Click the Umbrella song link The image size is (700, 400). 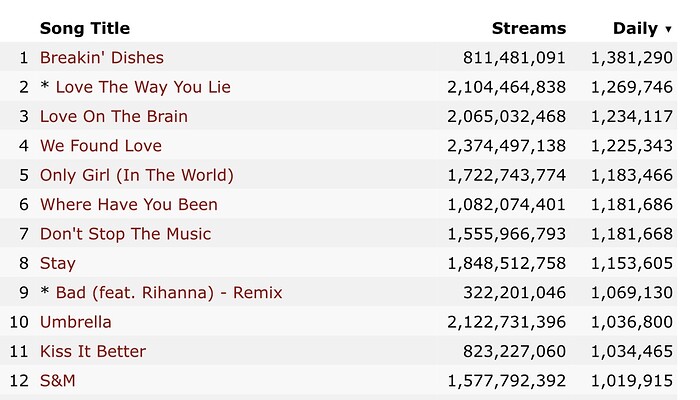[75, 322]
